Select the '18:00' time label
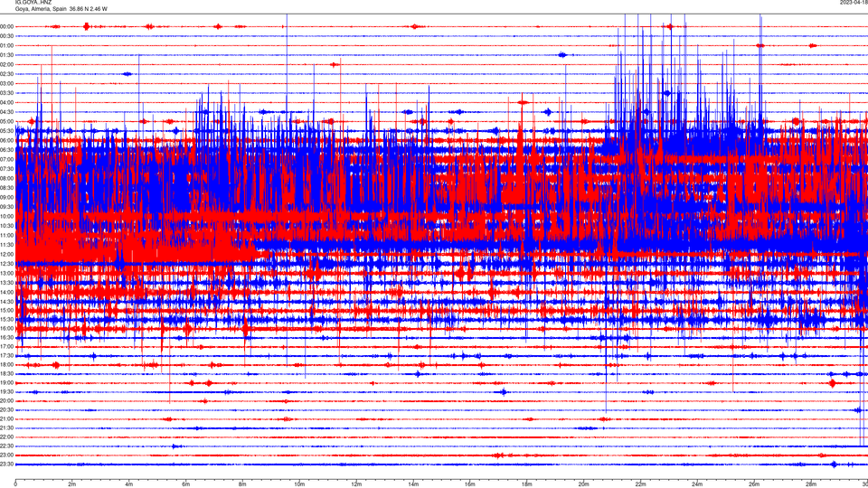 tap(6, 364)
